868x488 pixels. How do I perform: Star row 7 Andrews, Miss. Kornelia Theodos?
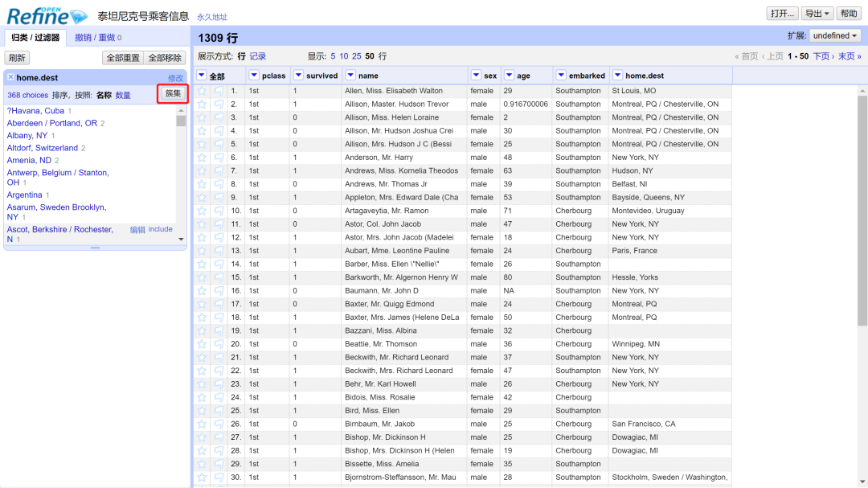point(202,170)
